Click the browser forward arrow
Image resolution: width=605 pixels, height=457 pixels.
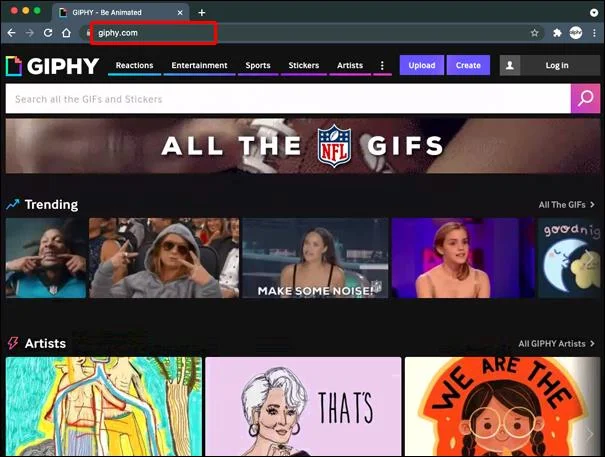point(30,33)
